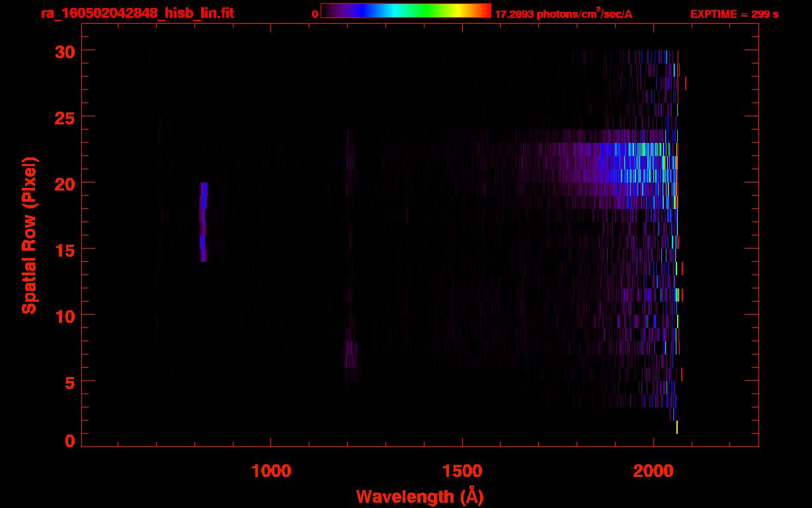This screenshot has width=812, height=508.
Task: Click the x-axis tick label 2000
Action: pyautogui.click(x=653, y=470)
